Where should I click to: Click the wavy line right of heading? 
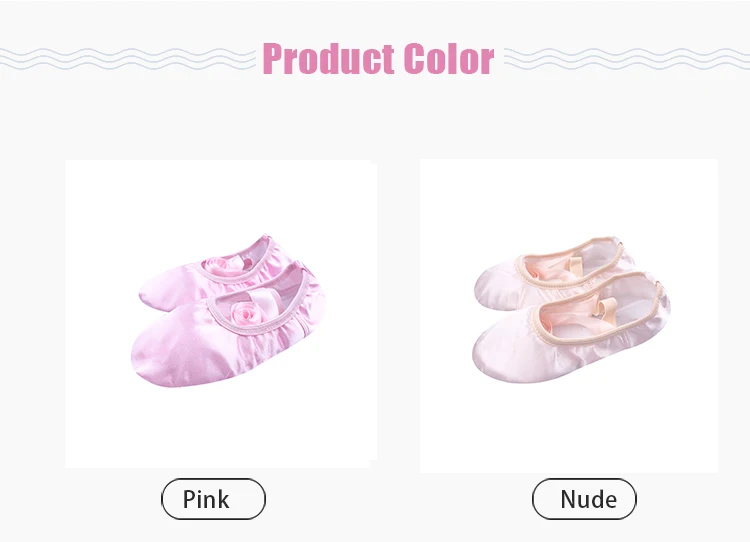[x=627, y=59]
